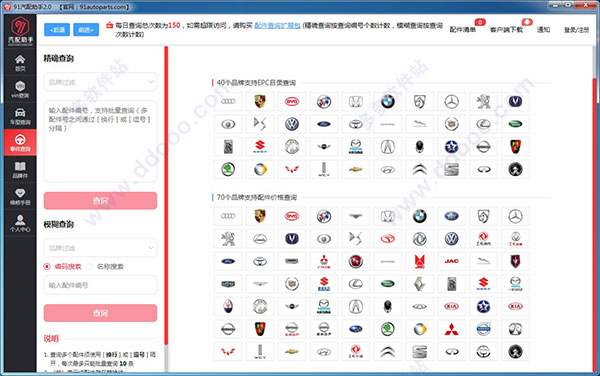Select the BYD logo in EPC catalog section
The height and width of the screenshot is (376, 600).
(x=292, y=101)
